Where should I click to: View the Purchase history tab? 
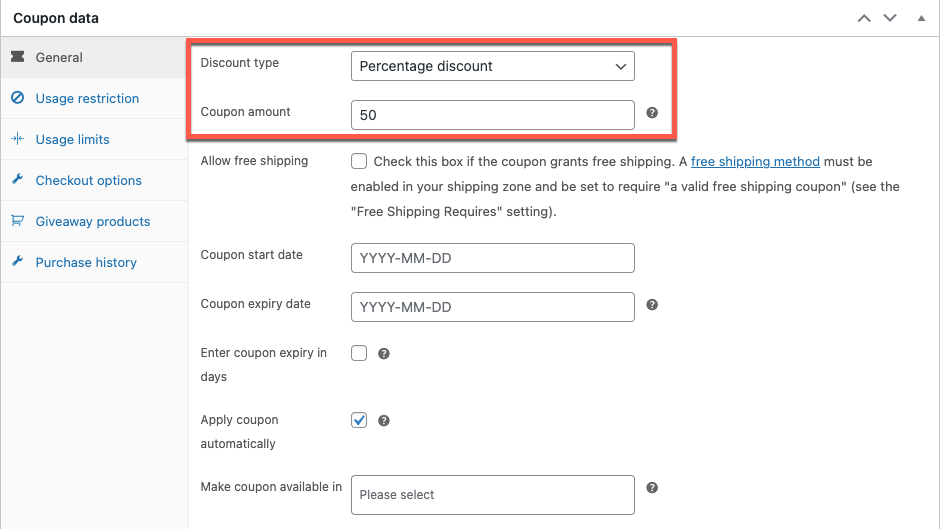click(95, 262)
